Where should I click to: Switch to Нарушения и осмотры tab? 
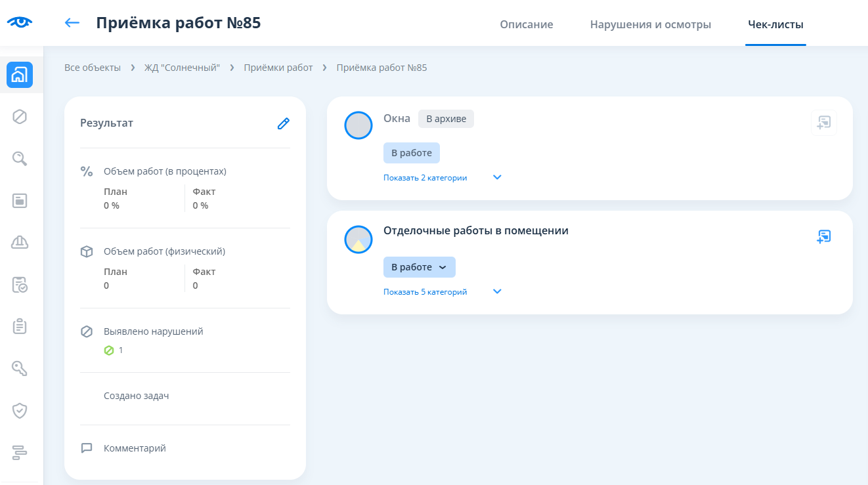[650, 25]
